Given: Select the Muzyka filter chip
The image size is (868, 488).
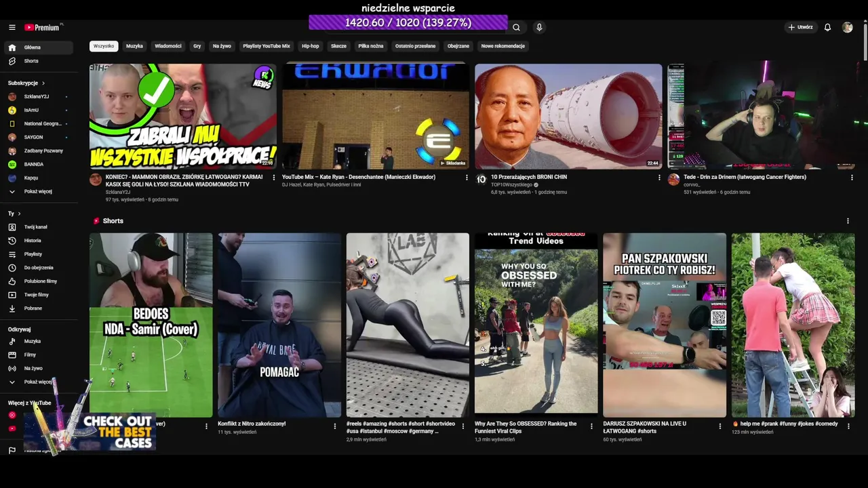Looking at the screenshot, I should (x=134, y=46).
